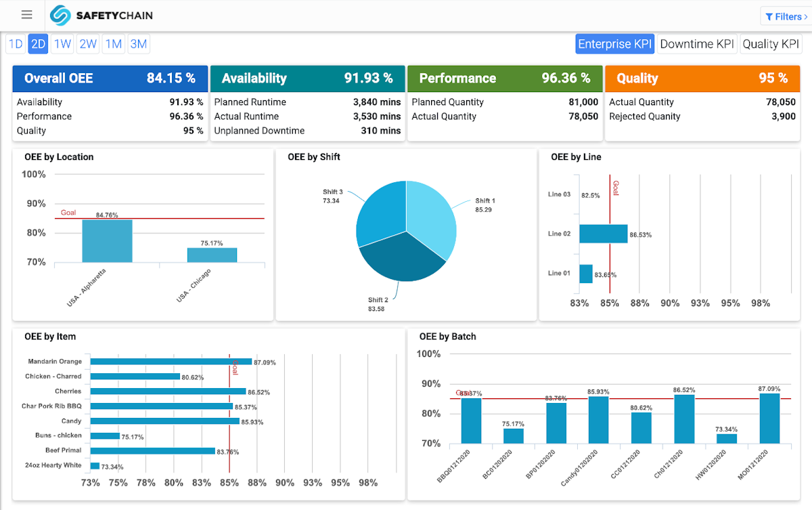The width and height of the screenshot is (812, 510).
Task: Select the 1D time range
Action: [x=15, y=43]
